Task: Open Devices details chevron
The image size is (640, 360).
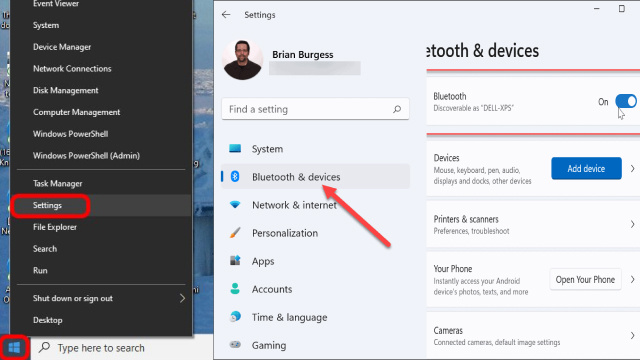Action: pos(632,169)
